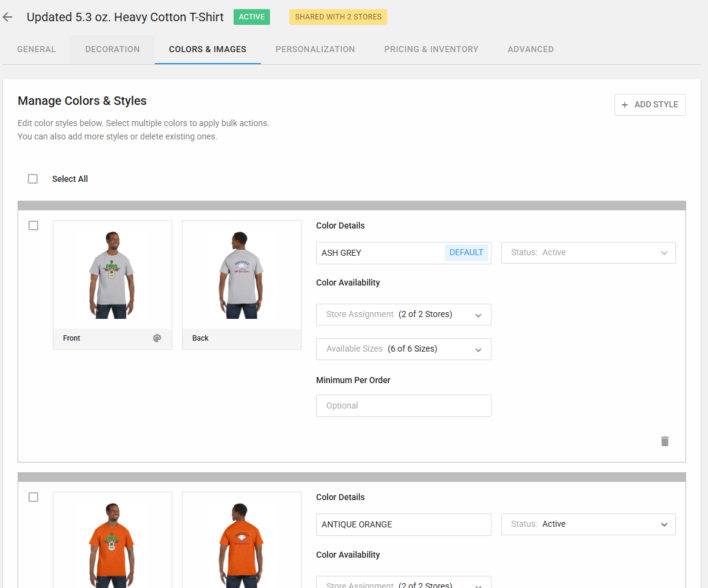
Task: Open the Pricing & Inventory tab
Action: pos(431,49)
